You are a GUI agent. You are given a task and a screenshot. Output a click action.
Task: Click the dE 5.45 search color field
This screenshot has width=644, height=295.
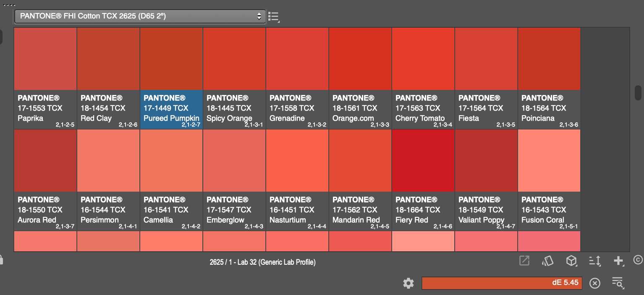coord(502,283)
